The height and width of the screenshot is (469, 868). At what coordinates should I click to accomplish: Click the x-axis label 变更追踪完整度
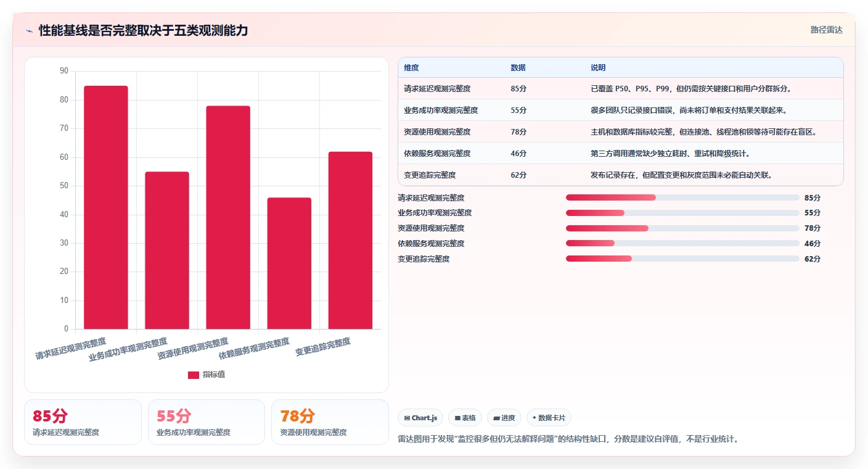[x=323, y=347]
